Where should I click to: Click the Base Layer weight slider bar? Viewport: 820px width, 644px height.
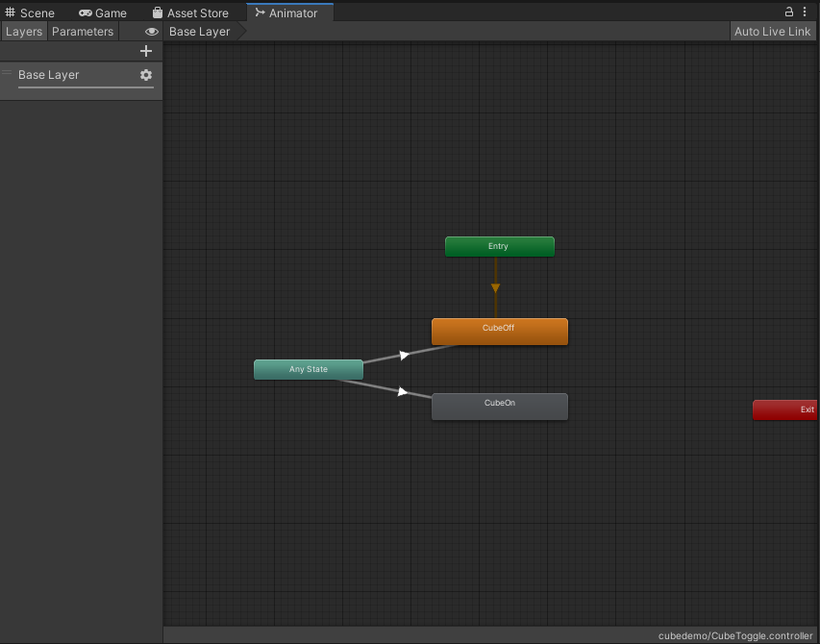pyautogui.click(x=86, y=87)
